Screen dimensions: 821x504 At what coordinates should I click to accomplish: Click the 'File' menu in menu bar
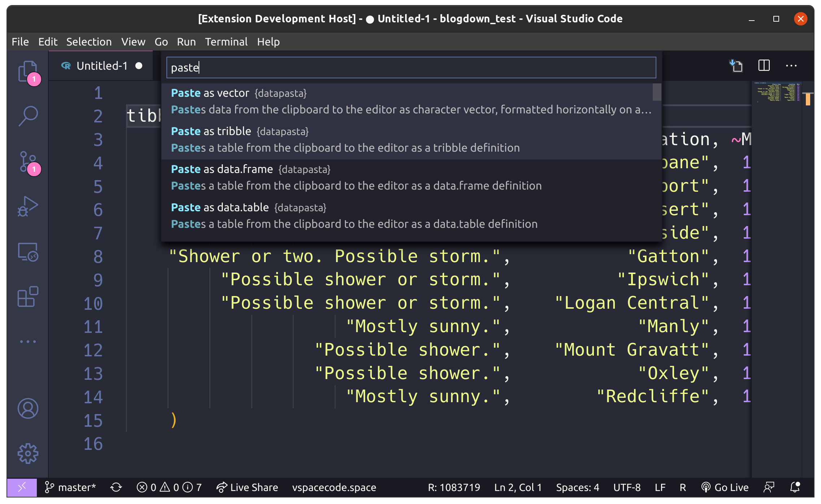tap(21, 42)
